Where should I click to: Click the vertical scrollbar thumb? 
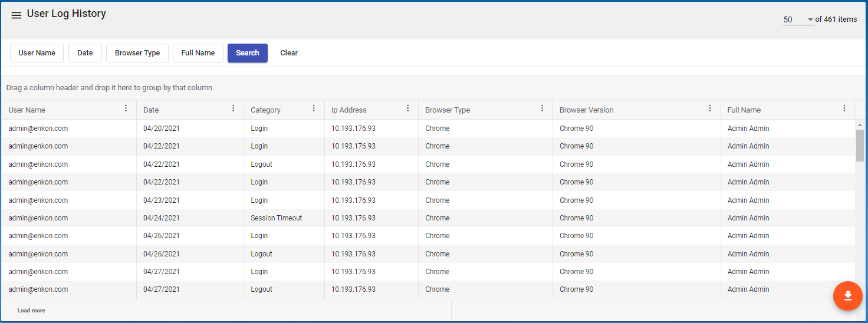(860, 145)
